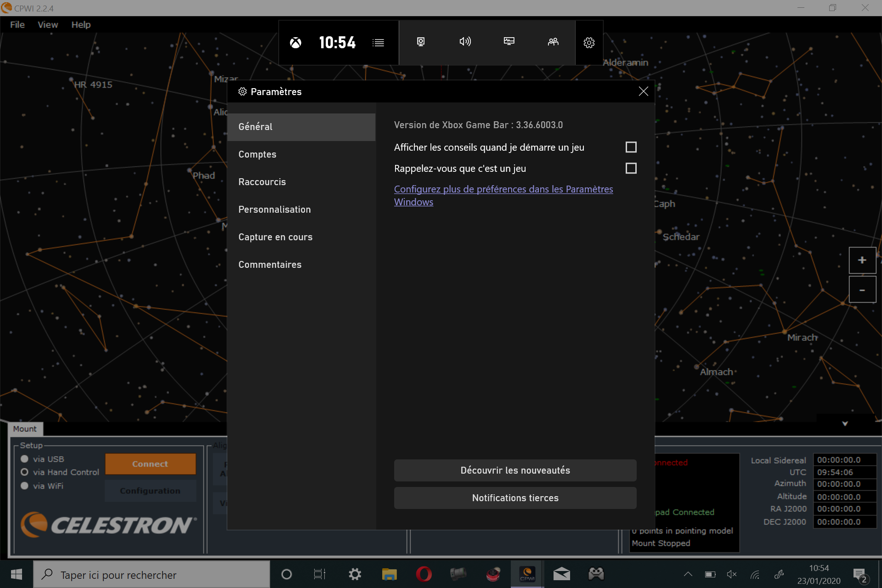Viewport: 882px width, 588px height.
Task: Open the game controller app on taskbar
Action: 596,573
